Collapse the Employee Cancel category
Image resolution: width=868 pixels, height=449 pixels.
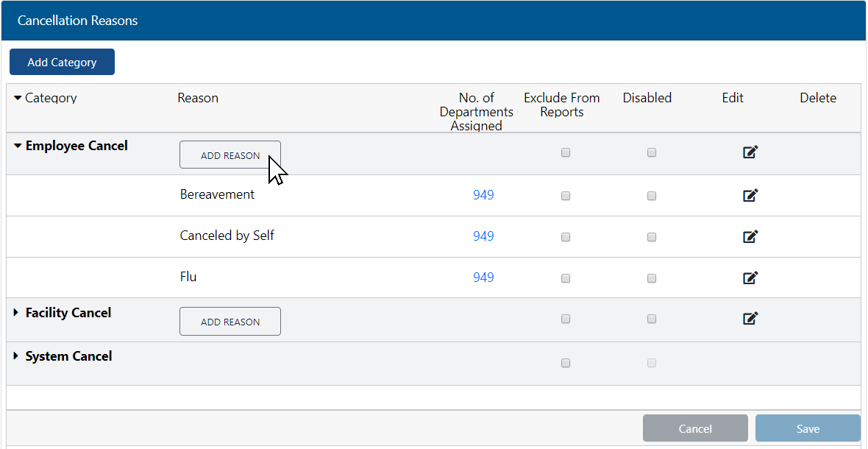coord(16,145)
